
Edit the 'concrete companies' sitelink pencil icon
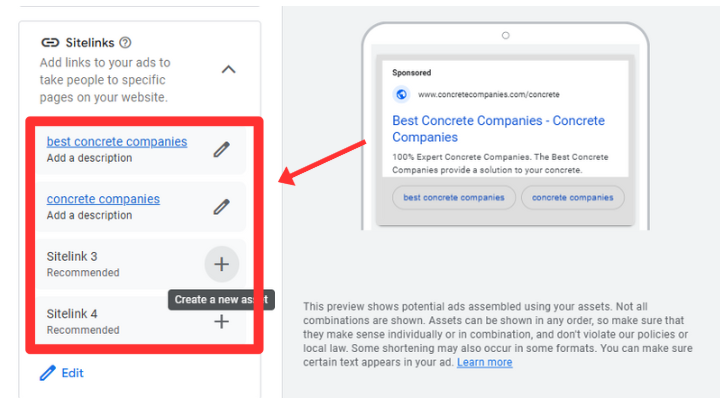[x=221, y=207]
